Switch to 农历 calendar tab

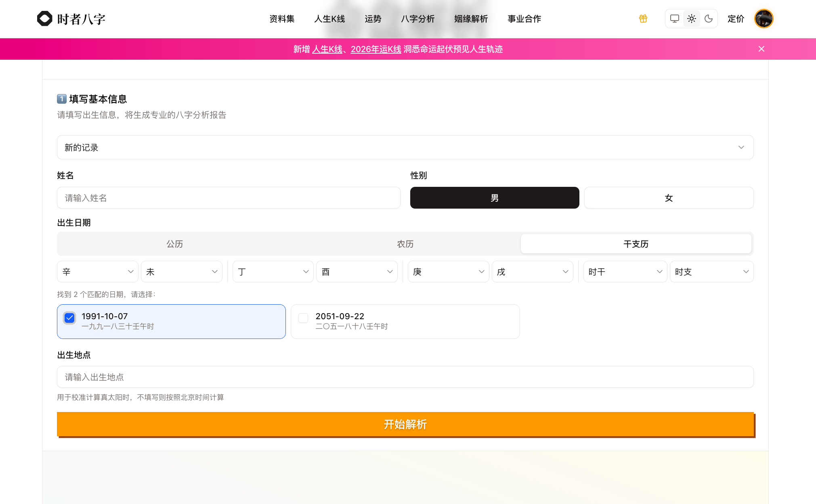click(x=405, y=244)
